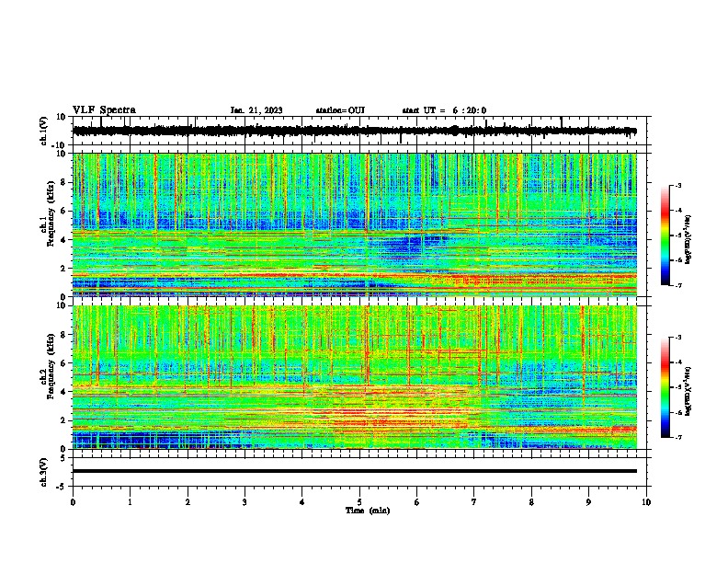
Task: Click time axis tick label "3"
Action: click(x=245, y=502)
